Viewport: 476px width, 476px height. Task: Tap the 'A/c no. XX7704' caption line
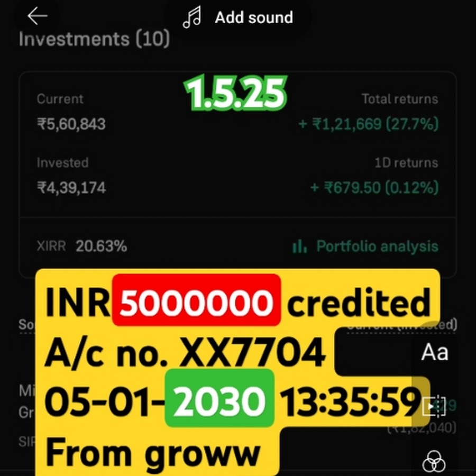click(185, 352)
